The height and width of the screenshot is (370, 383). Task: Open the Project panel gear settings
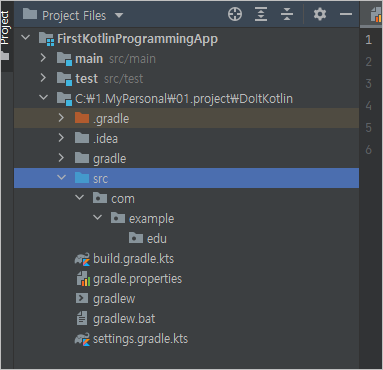[320, 14]
